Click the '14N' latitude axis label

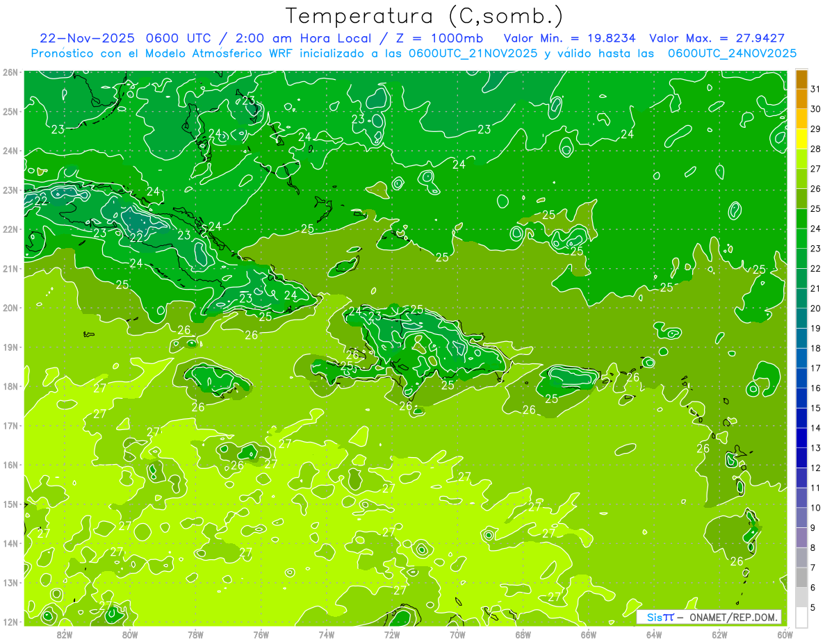point(11,544)
